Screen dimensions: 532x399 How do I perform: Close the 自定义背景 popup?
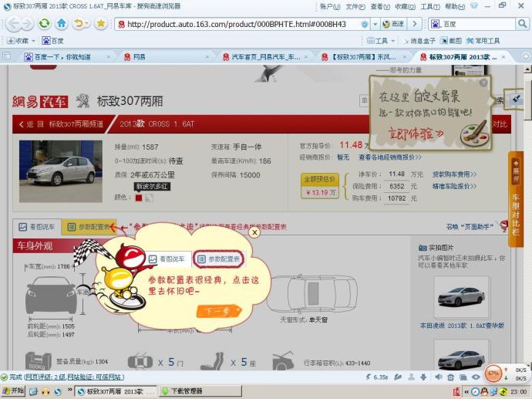[x=483, y=83]
